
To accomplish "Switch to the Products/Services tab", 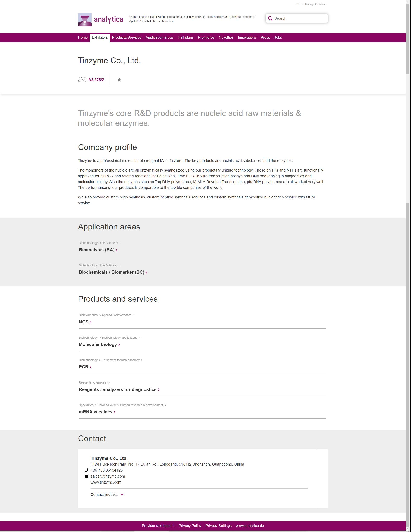I will pos(127,38).
